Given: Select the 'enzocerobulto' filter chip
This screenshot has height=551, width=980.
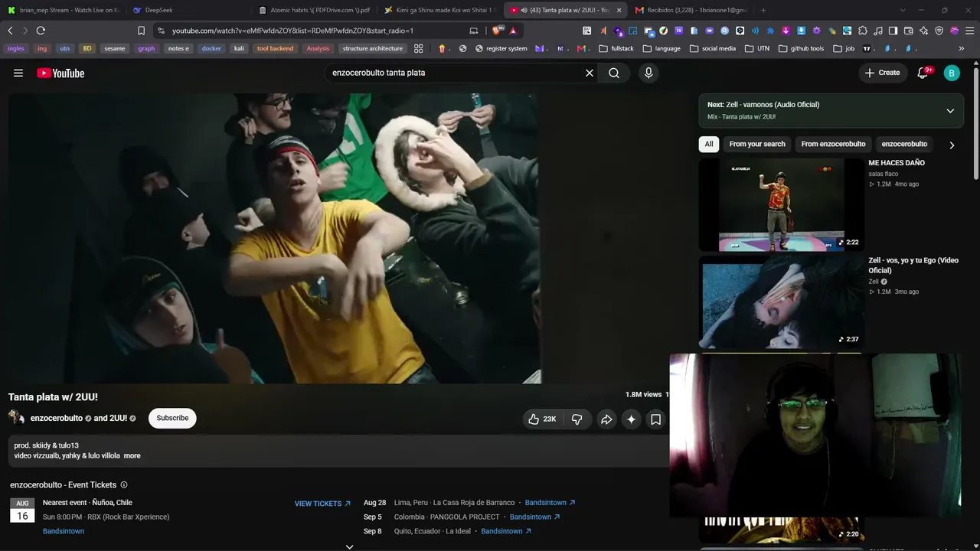Looking at the screenshot, I should 904,144.
